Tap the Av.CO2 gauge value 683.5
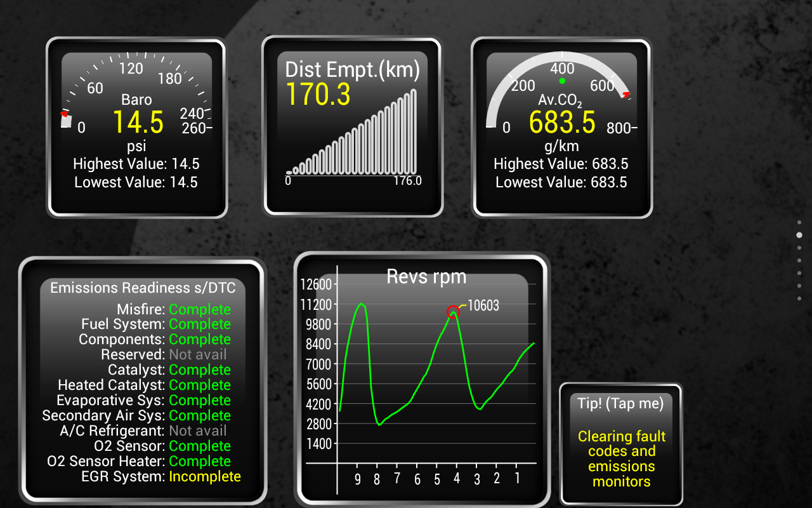812x508 pixels. pos(562,123)
